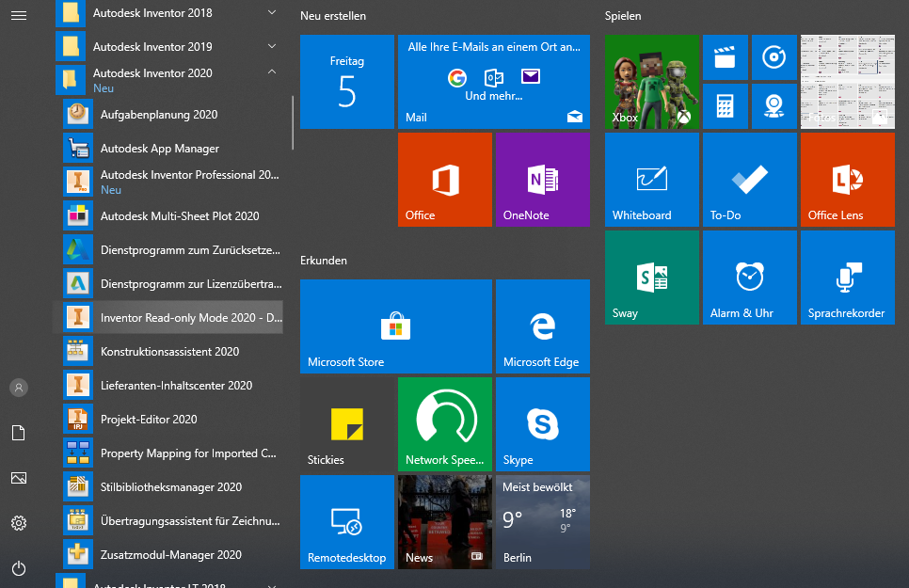Launch Autodesk App Manager

(x=160, y=149)
